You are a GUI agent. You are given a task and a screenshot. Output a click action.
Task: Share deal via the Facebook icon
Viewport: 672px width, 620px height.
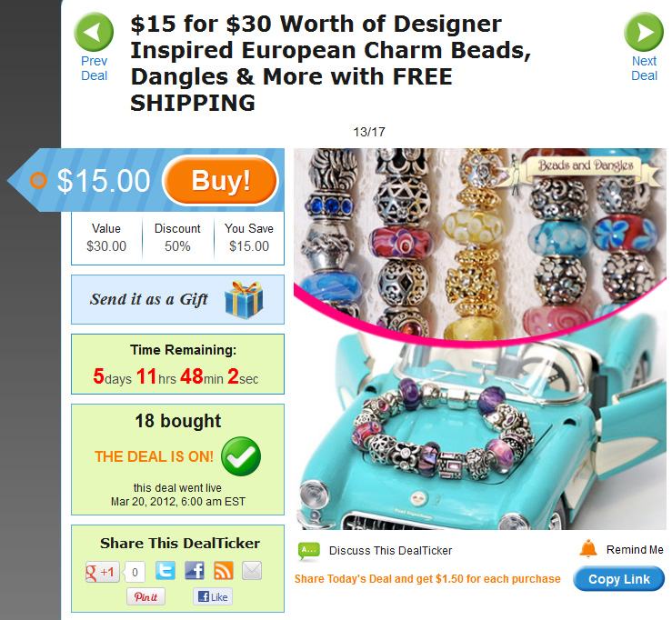195,570
